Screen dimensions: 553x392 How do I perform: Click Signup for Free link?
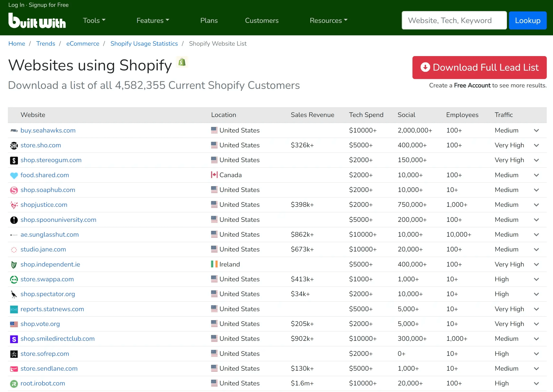[49, 5]
